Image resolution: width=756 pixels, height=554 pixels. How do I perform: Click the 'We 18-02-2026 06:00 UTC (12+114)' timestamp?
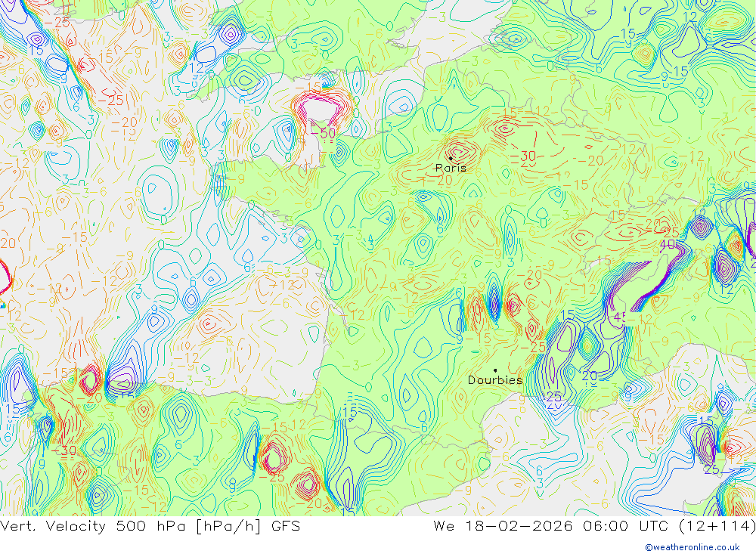[x=594, y=525]
